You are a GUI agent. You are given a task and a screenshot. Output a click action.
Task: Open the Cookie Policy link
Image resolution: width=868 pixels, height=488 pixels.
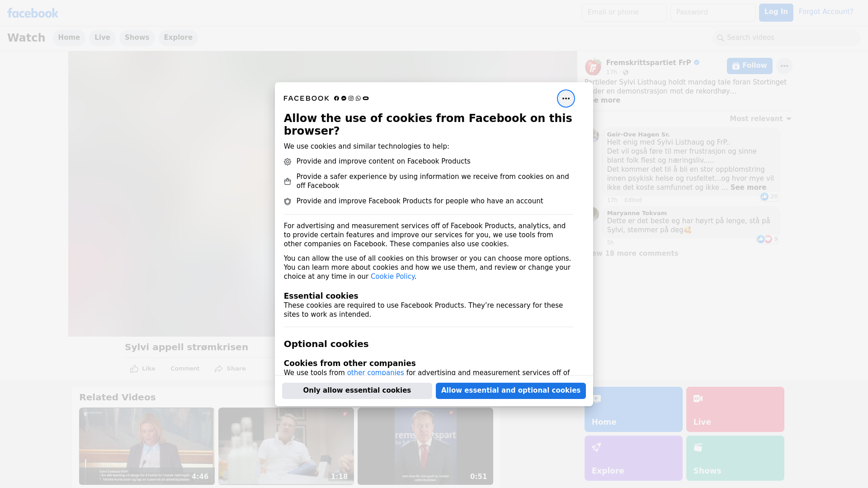tap(392, 277)
